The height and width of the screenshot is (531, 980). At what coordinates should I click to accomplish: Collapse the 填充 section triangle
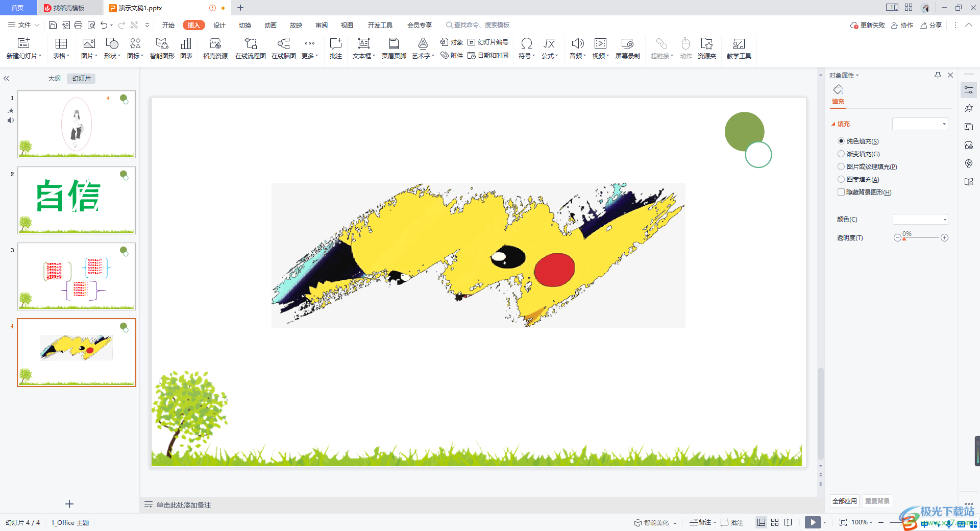click(x=834, y=124)
